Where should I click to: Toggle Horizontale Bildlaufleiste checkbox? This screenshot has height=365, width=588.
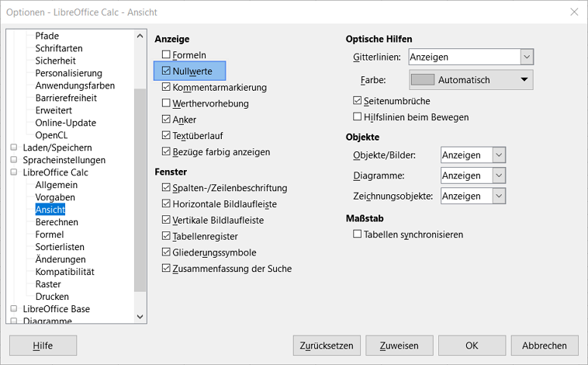(166, 204)
